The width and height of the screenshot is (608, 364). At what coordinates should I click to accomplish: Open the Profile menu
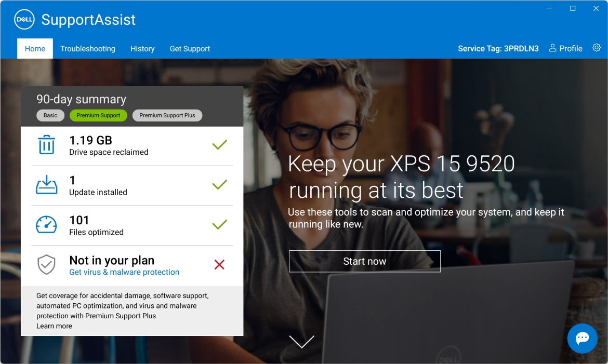click(566, 48)
